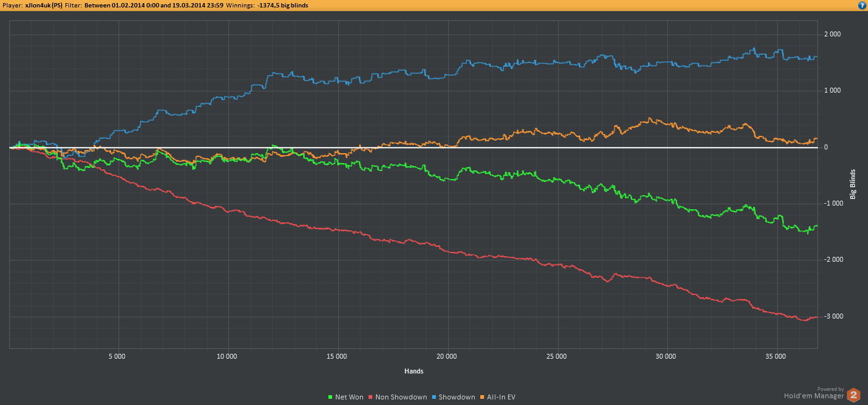Screen dimensions: 868x405
Task: Click the winnings value -1374,5 big blinds
Action: (283, 5)
